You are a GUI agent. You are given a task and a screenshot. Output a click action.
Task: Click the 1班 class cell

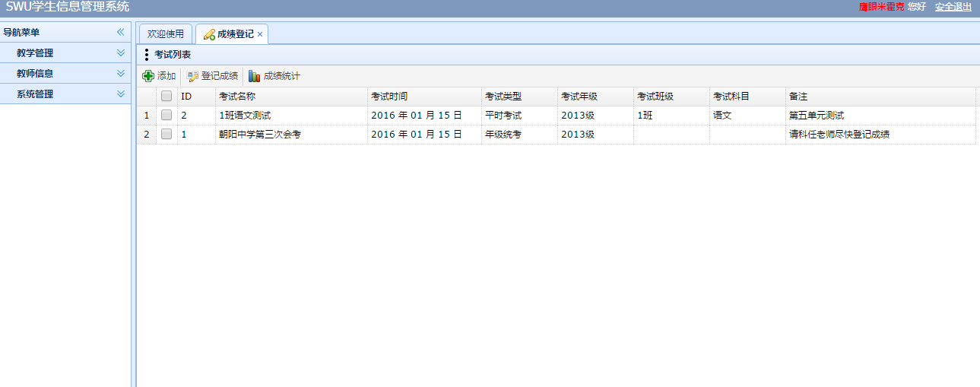(671, 116)
